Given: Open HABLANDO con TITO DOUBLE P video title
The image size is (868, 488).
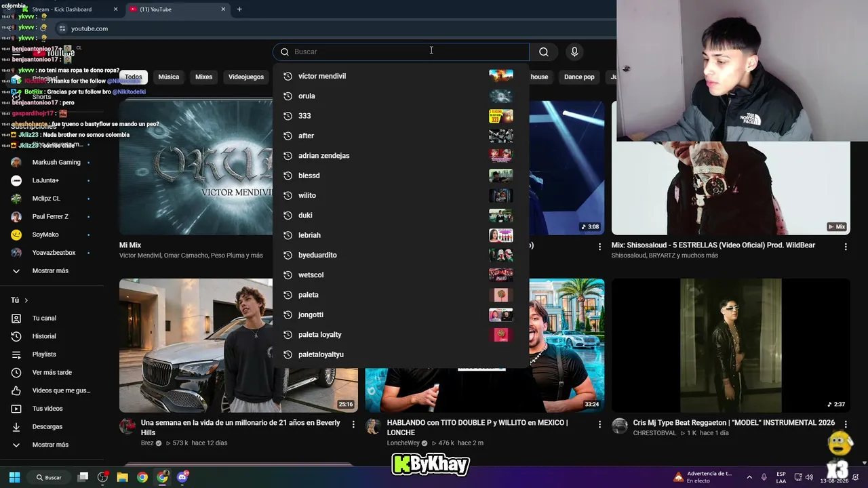Looking at the screenshot, I should [x=477, y=428].
